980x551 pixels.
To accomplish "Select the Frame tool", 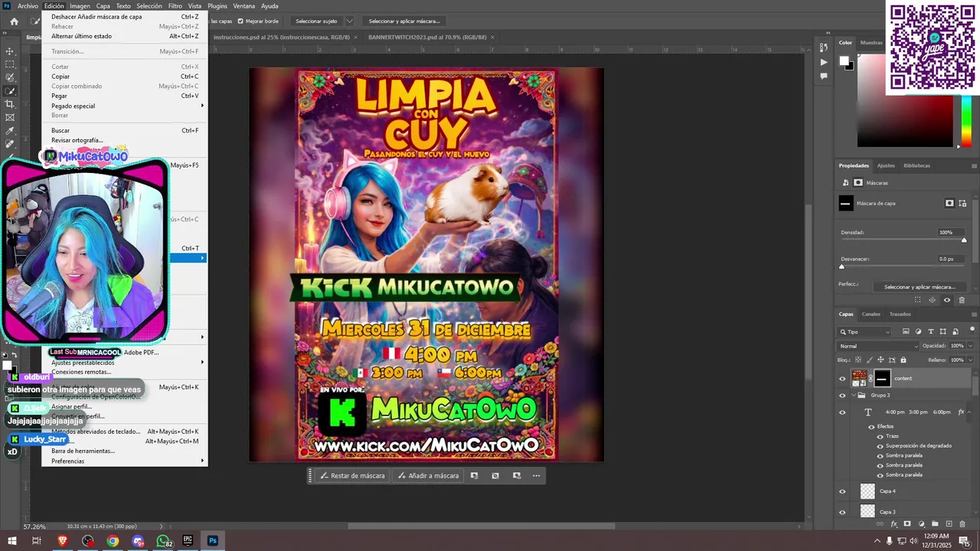I will (x=10, y=117).
